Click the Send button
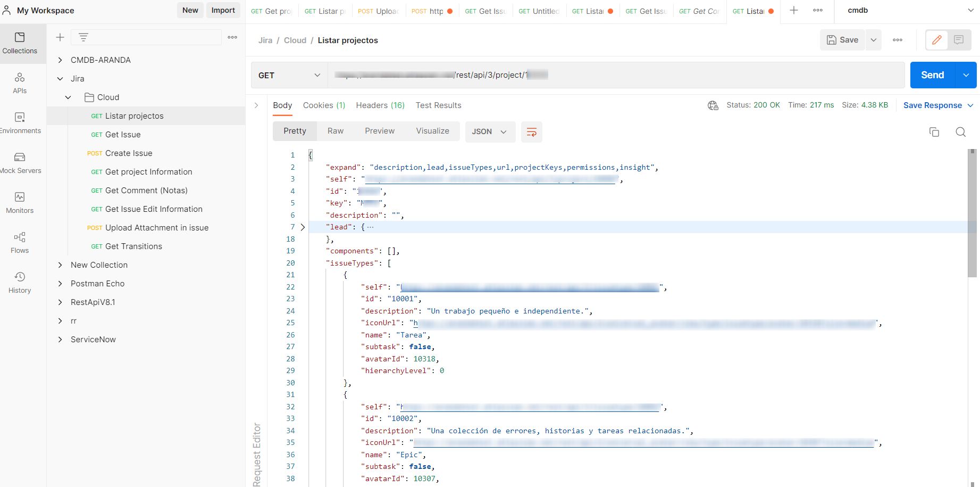The width and height of the screenshot is (980, 487). click(x=932, y=75)
